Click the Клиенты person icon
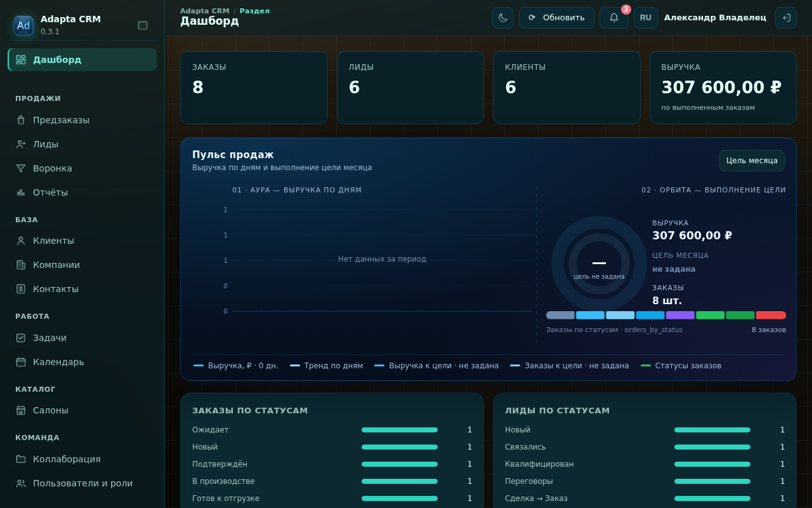Screen dimensions: 812x508 (21, 241)
